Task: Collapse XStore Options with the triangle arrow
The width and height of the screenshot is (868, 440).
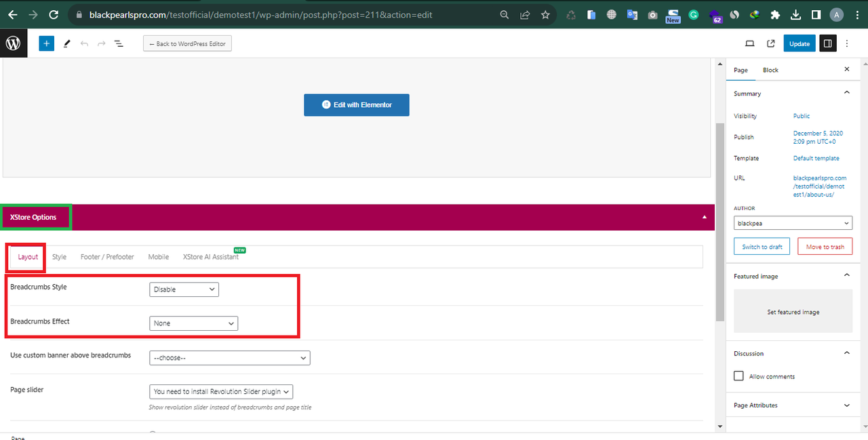Action: tap(704, 218)
